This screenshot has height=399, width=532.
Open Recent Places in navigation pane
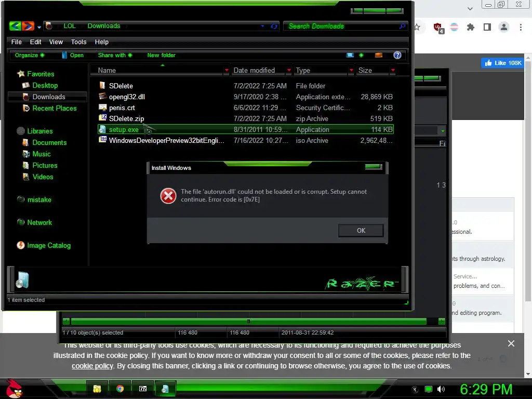click(x=49, y=108)
